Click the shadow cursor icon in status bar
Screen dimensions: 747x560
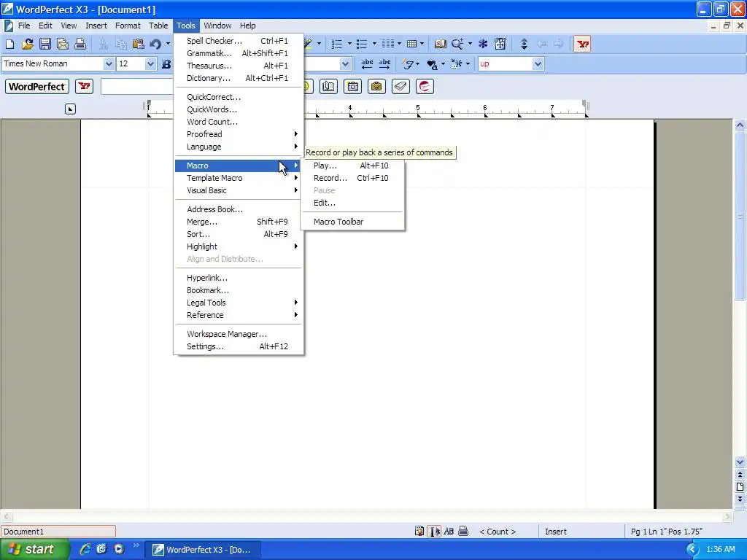click(435, 532)
